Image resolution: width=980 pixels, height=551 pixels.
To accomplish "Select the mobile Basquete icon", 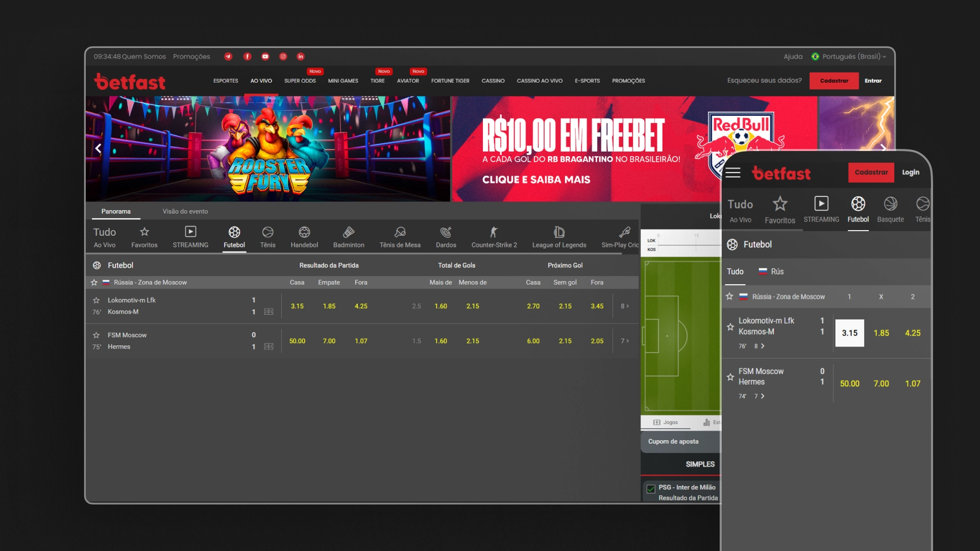I will pos(891,204).
